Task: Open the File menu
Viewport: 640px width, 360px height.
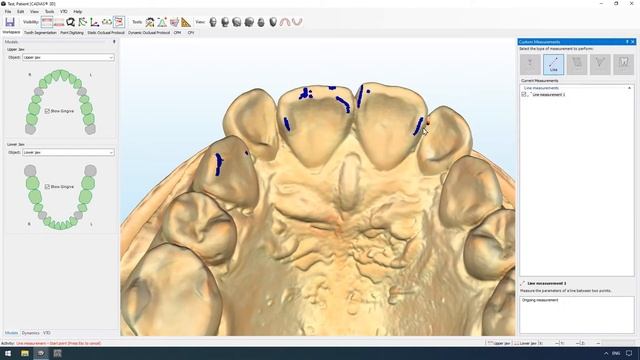Action: point(8,11)
